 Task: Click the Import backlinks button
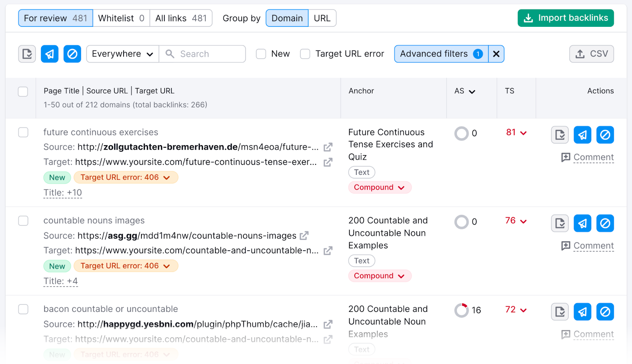pyautogui.click(x=565, y=18)
